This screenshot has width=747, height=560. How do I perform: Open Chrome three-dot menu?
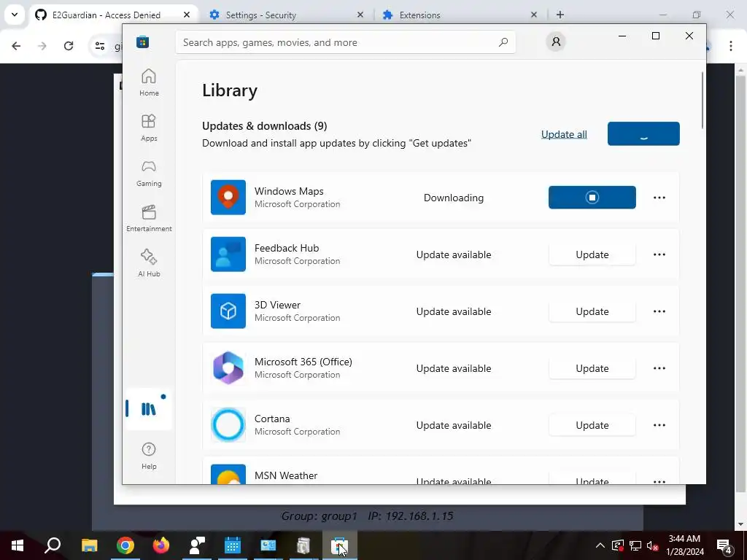[x=731, y=46]
